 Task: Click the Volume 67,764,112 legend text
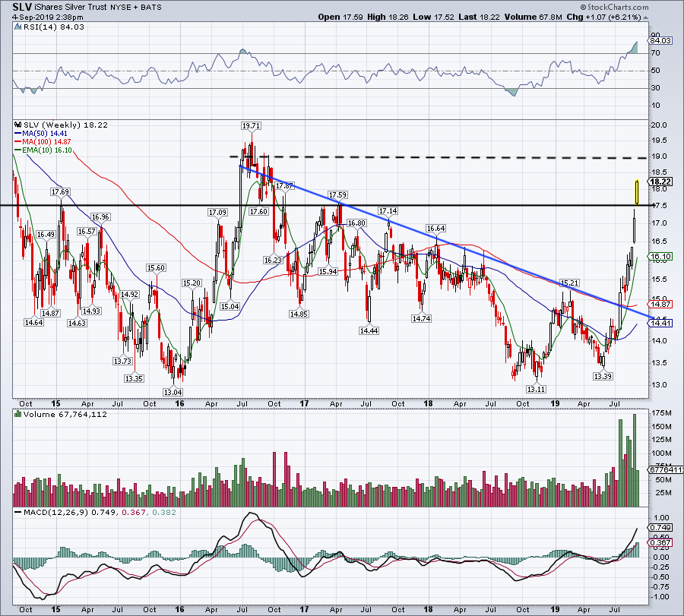coord(65,414)
